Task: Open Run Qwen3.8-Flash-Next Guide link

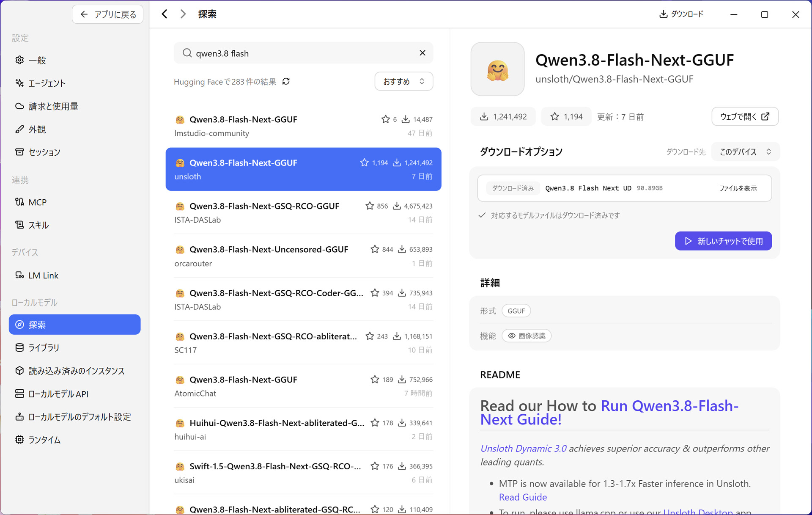Action: click(x=609, y=413)
